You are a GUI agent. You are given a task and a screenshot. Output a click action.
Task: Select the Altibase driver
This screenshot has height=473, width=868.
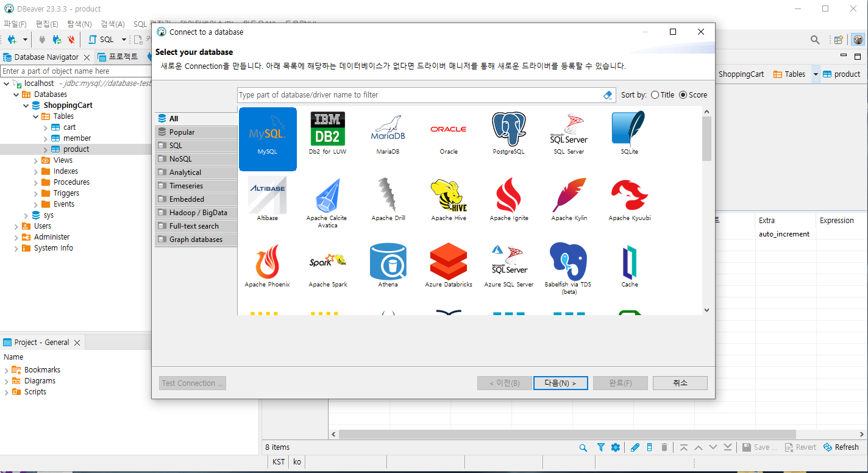click(x=268, y=200)
